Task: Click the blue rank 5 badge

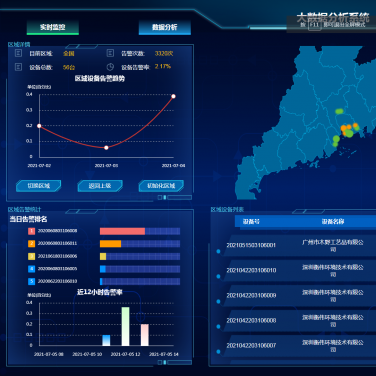Action: coord(31,281)
